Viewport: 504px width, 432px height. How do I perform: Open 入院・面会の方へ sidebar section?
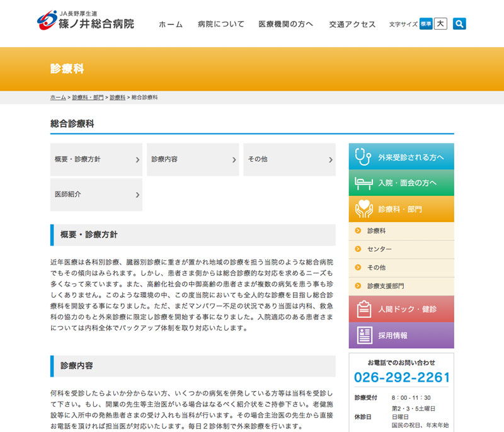(401, 183)
